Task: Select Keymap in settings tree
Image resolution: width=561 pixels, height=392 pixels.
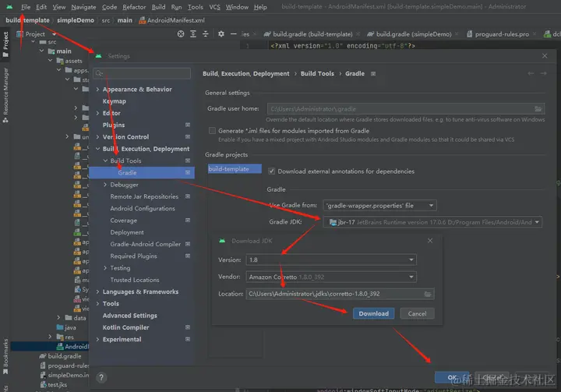Action: click(x=114, y=101)
